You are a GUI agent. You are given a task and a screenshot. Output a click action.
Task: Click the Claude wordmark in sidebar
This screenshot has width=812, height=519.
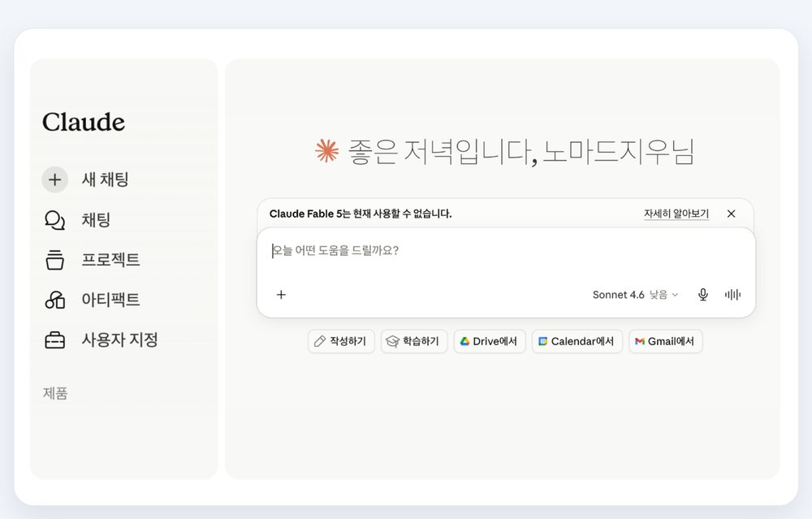click(x=84, y=123)
